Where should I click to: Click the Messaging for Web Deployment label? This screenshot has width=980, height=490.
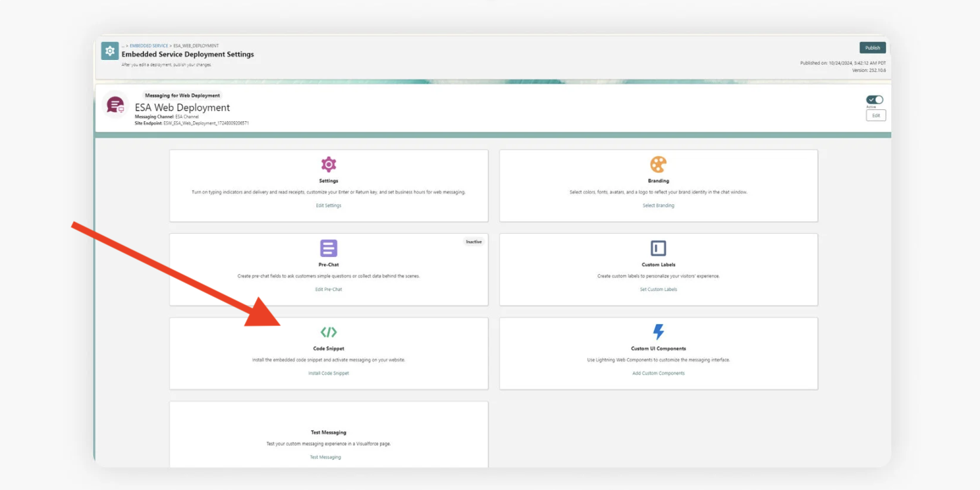(x=182, y=95)
